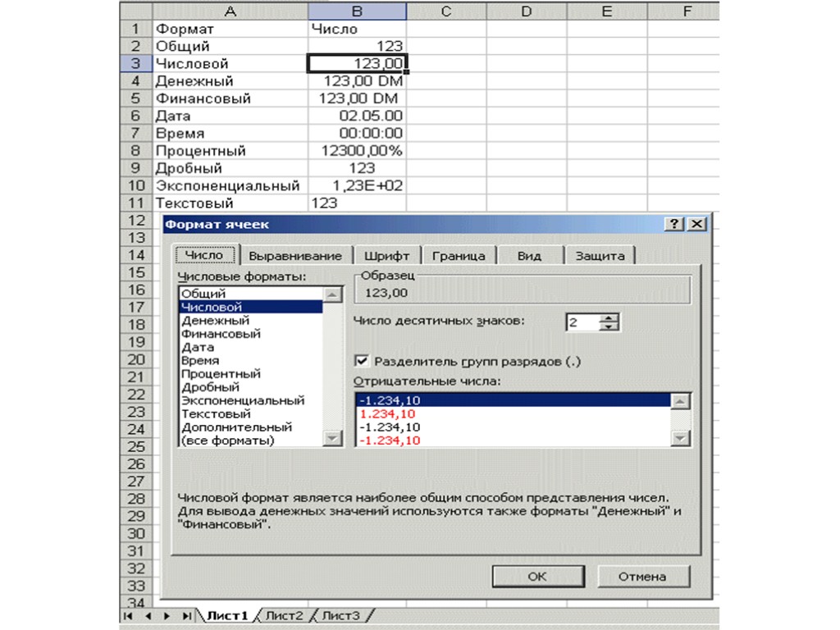Click cell B3 containing 123,00
Screen dimensions: 840x630
tap(358, 63)
